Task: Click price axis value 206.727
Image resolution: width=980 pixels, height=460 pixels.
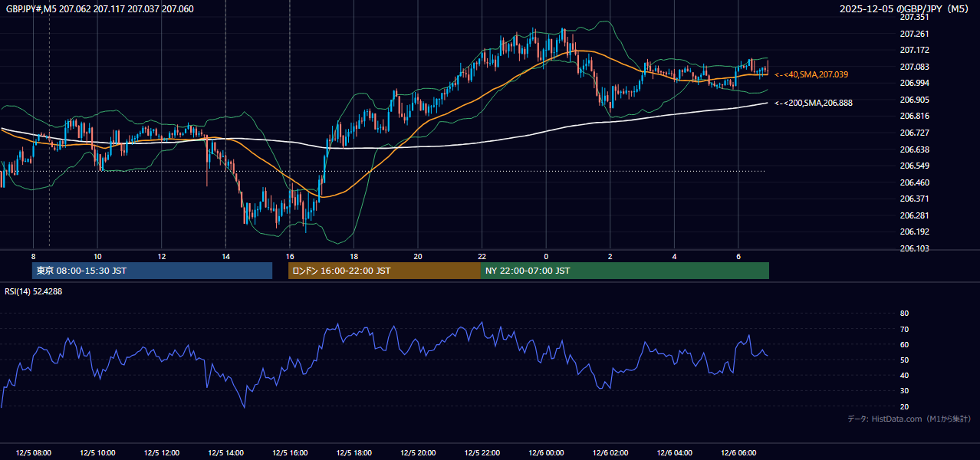Action: (x=914, y=133)
